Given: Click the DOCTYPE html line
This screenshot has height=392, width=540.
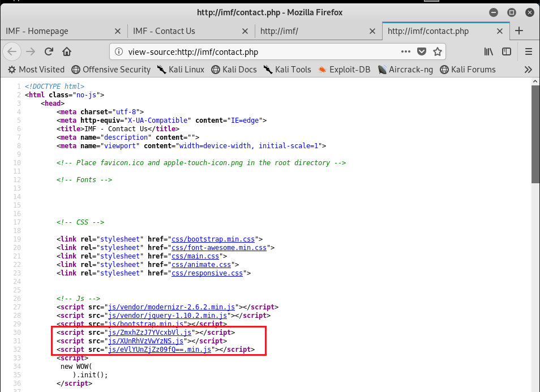Looking at the screenshot, I should 54,87.
